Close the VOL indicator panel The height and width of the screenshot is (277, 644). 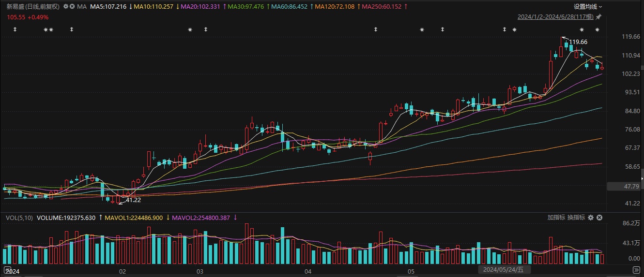pyautogui.click(x=599, y=218)
